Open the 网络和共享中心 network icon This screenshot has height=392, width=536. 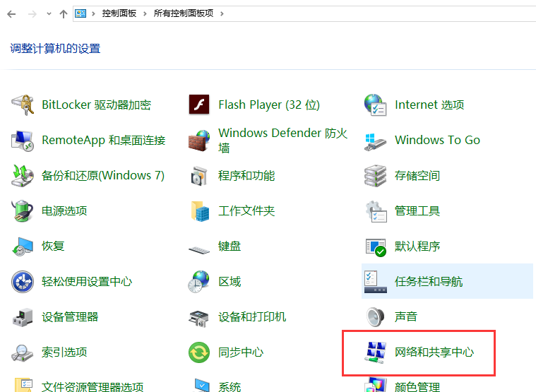(x=375, y=352)
